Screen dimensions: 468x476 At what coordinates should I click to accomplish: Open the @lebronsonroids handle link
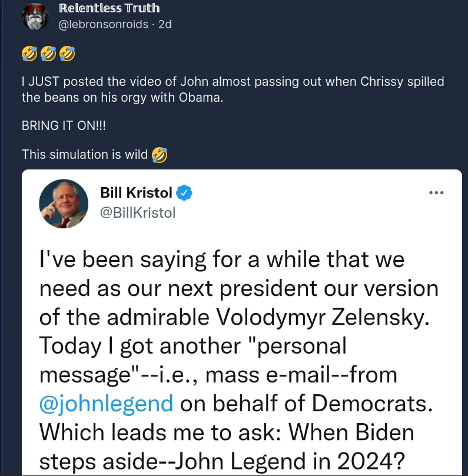(x=104, y=25)
